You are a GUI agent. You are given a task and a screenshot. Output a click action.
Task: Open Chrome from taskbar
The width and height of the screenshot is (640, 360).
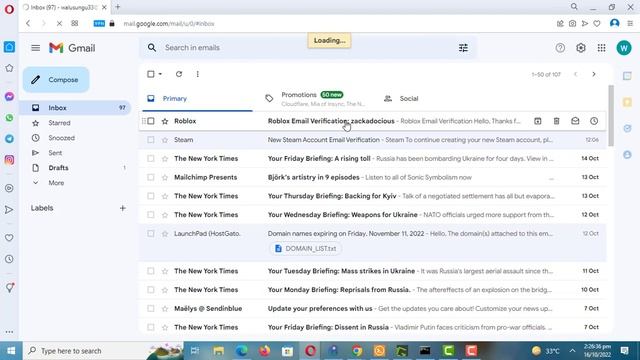coord(357,351)
